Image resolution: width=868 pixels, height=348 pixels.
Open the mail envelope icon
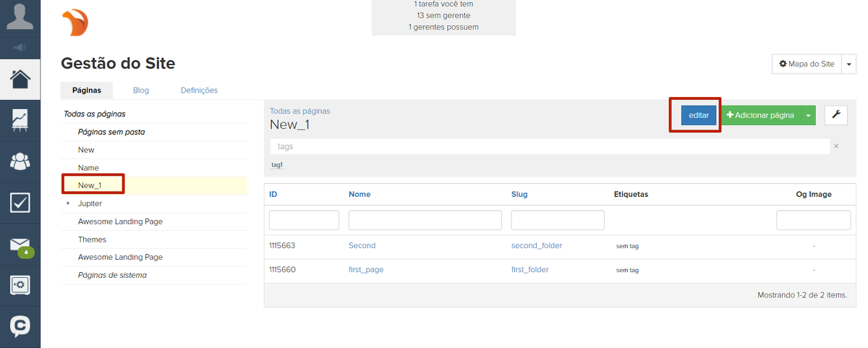point(20,245)
